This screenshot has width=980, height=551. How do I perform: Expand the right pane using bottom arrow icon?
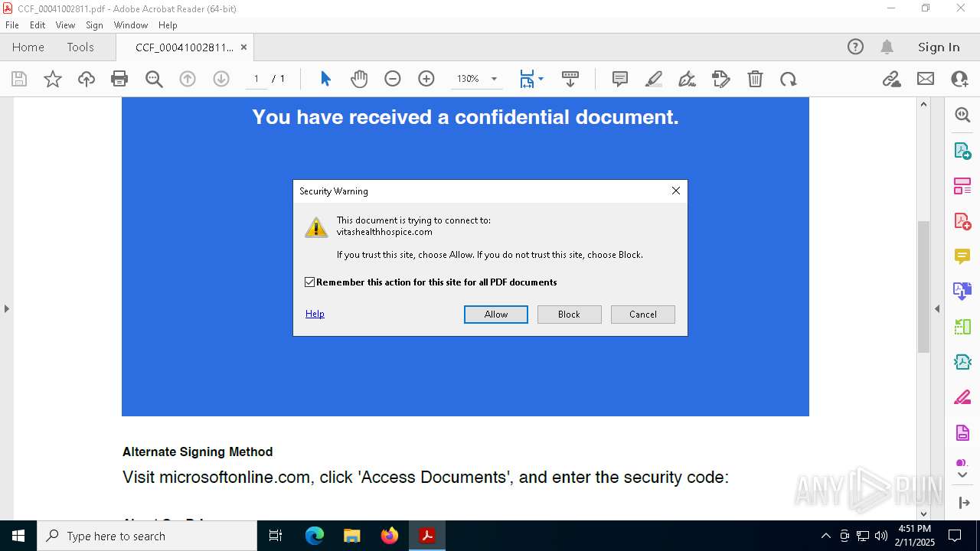964,503
